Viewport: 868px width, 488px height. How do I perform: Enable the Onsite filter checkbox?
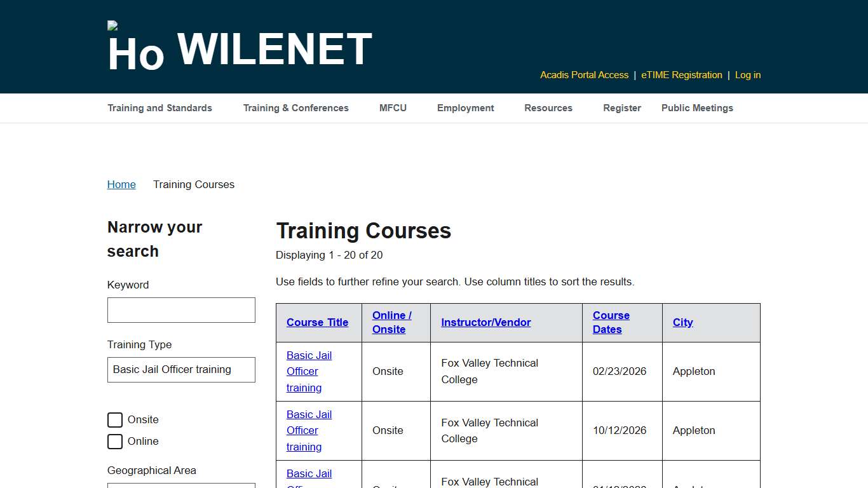(x=115, y=419)
